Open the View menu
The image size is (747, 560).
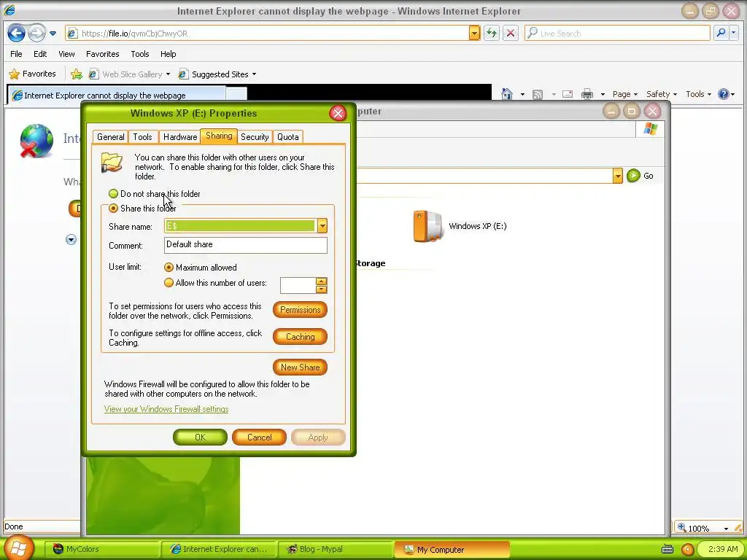pyautogui.click(x=66, y=54)
